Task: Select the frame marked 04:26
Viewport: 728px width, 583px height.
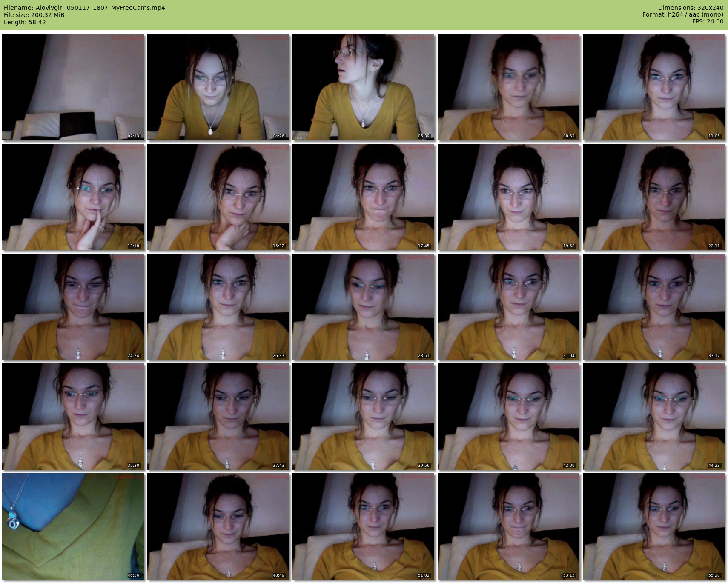Action: tap(218, 87)
